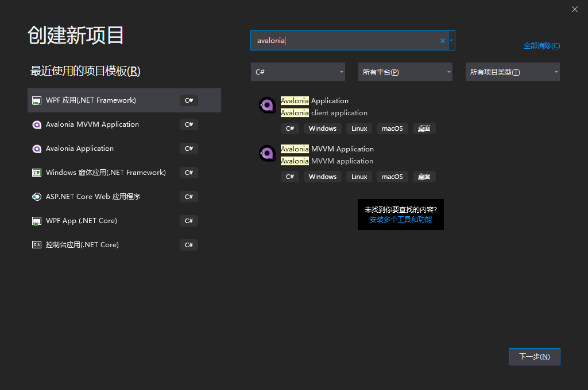The height and width of the screenshot is (390, 588).
Task: Click 桌面 tag under Avalonia client application
Action: click(x=424, y=128)
